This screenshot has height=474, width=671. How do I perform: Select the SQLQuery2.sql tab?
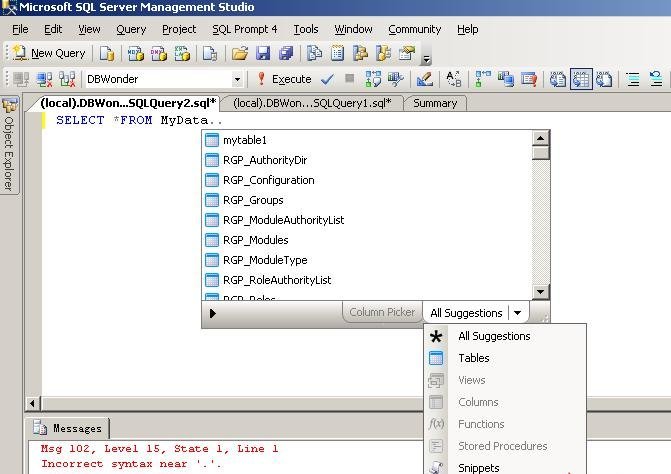pyautogui.click(x=128, y=103)
